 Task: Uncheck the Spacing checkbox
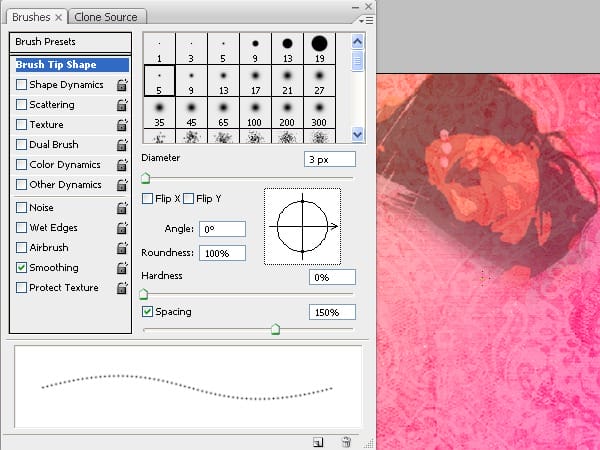[x=147, y=311]
